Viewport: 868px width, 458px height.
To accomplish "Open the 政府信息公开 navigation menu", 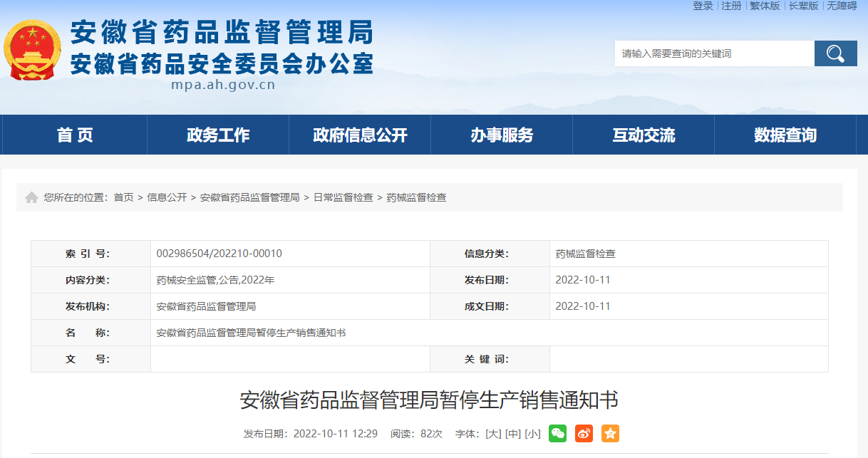I will tap(360, 135).
